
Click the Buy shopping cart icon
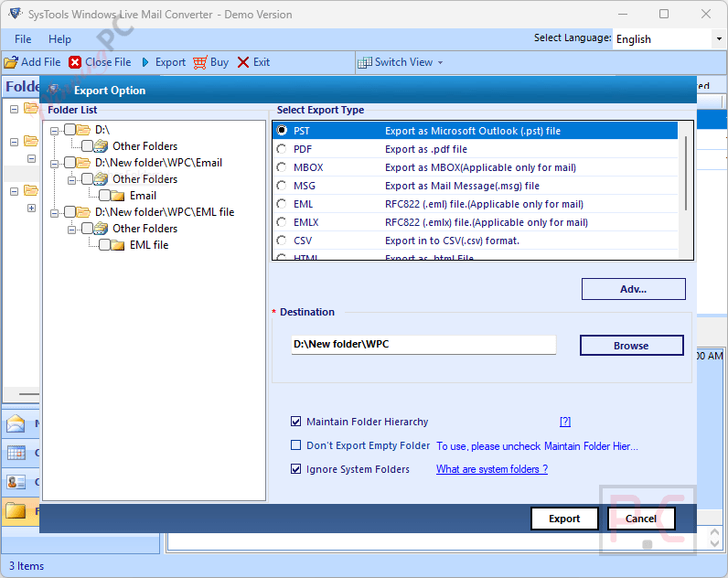200,62
